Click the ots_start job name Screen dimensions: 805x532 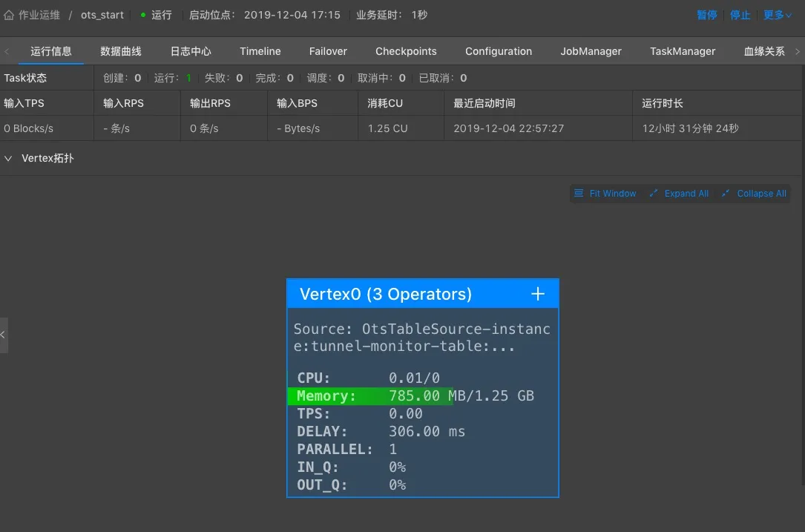coord(102,15)
